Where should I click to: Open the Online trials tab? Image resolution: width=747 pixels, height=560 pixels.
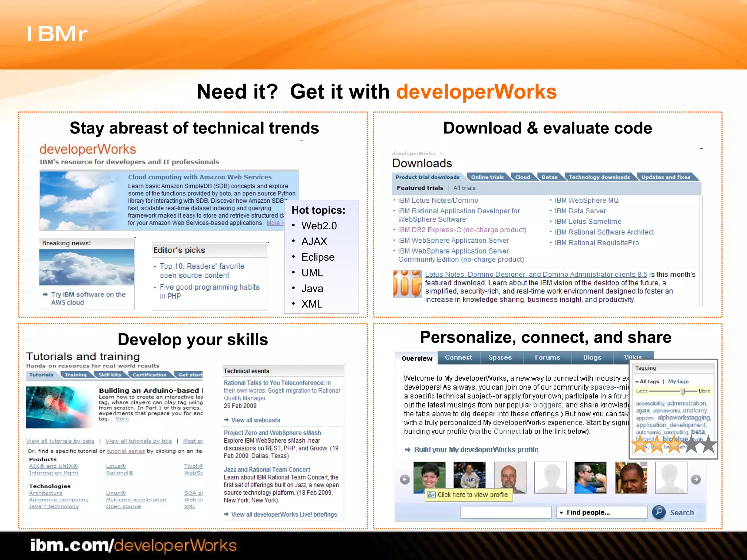click(487, 177)
